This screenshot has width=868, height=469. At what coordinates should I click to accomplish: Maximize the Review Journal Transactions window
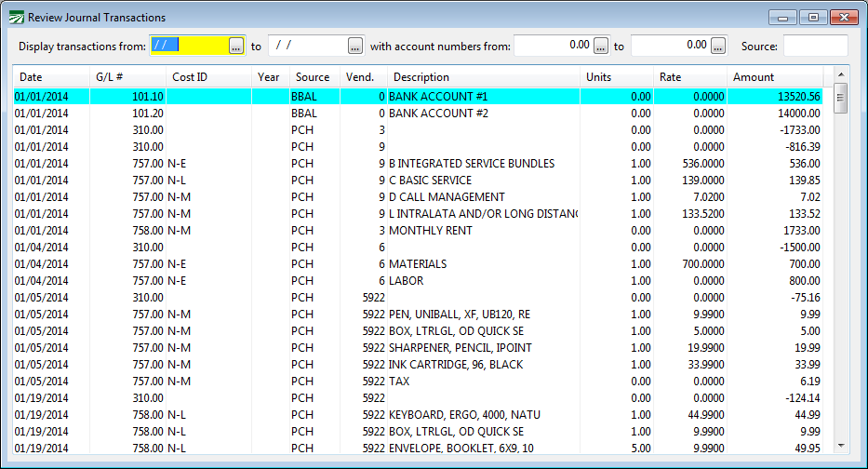[812, 17]
